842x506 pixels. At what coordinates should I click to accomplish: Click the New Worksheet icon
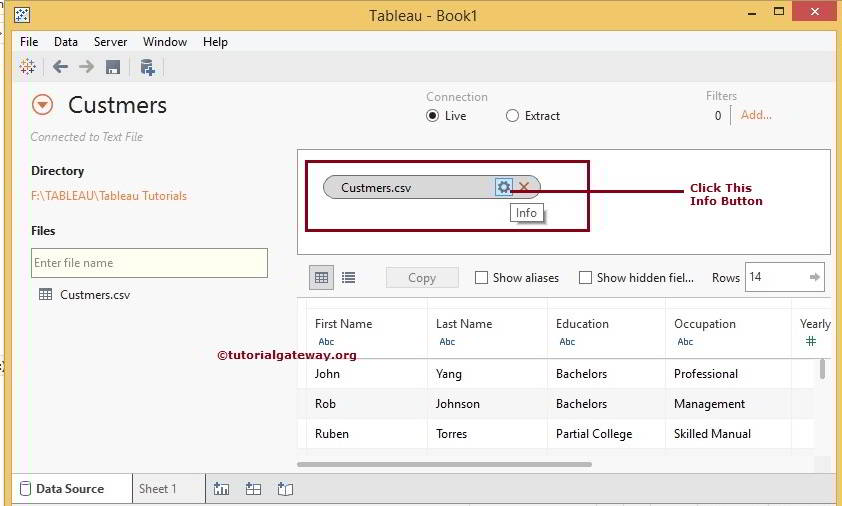[221, 489]
